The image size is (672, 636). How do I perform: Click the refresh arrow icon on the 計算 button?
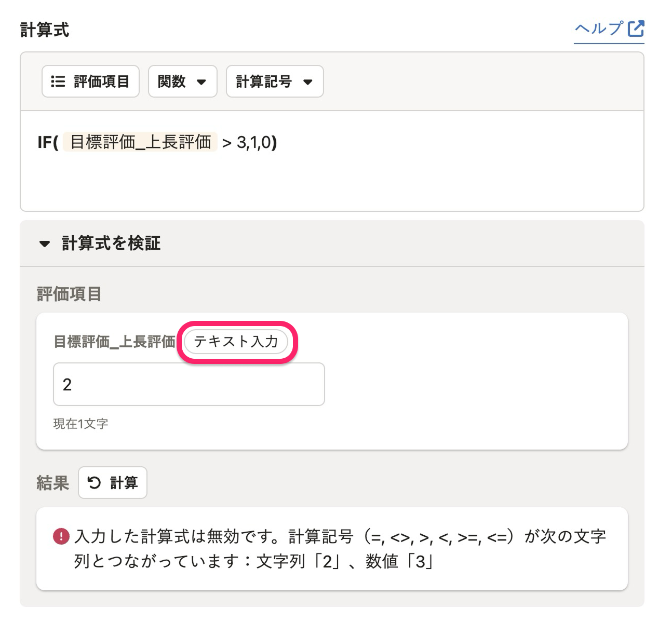pos(94,483)
